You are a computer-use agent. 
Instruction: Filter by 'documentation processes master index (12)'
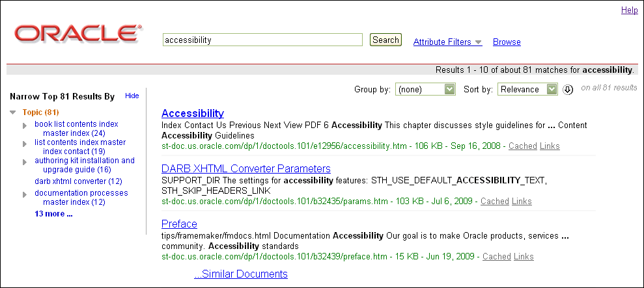(x=81, y=198)
